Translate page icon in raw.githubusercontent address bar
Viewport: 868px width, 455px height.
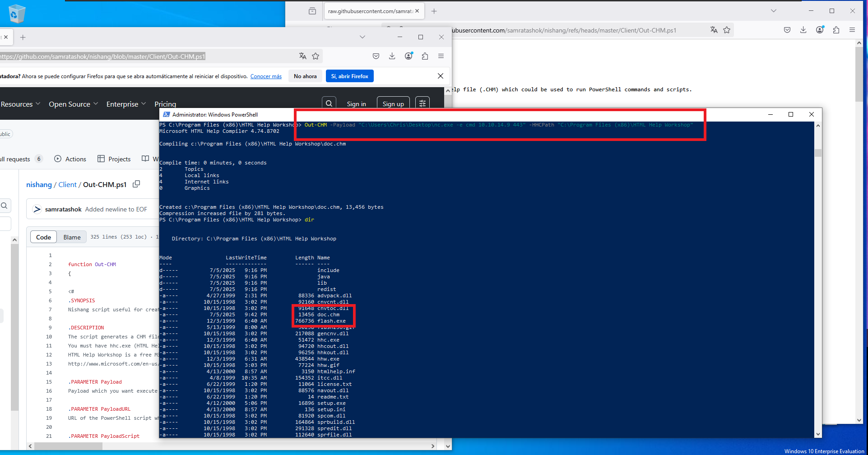click(x=714, y=30)
